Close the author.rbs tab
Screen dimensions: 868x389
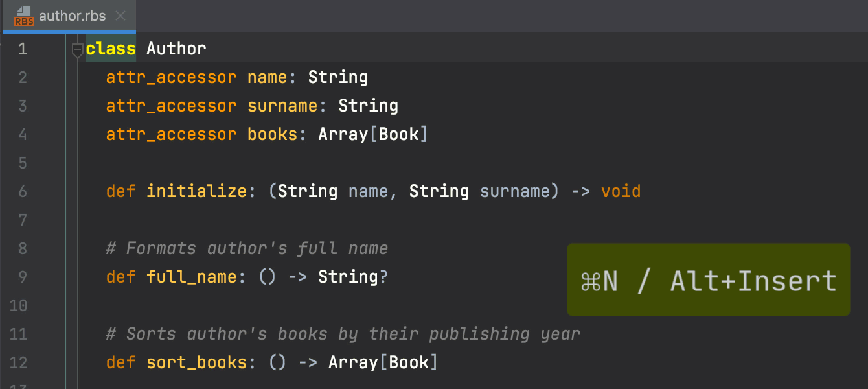click(x=120, y=16)
